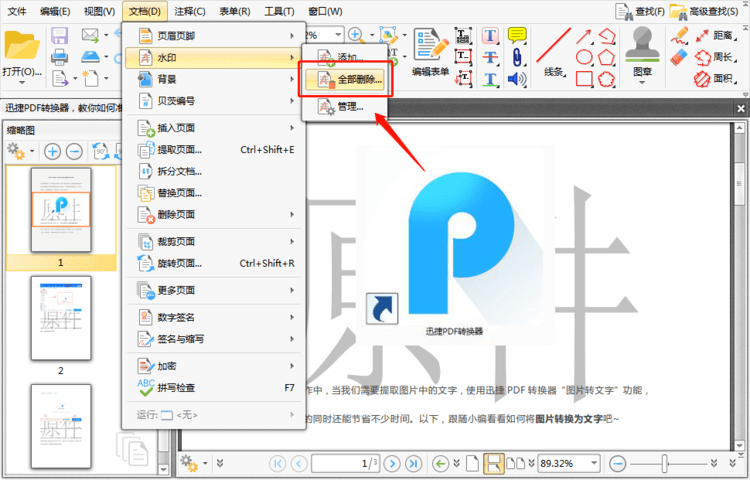The height and width of the screenshot is (480, 750).
Task: Select the Area (面积) measuring tool
Action: pyautogui.click(x=714, y=79)
